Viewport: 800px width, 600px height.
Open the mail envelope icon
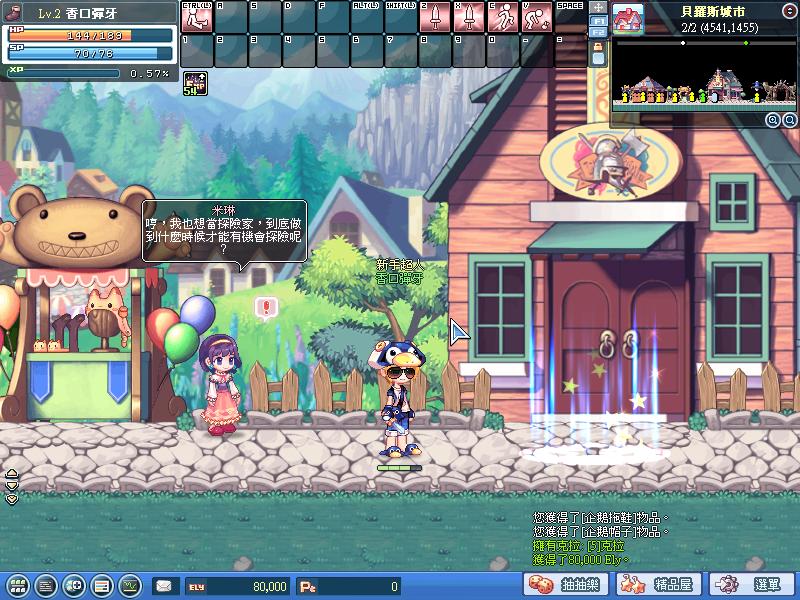164,586
